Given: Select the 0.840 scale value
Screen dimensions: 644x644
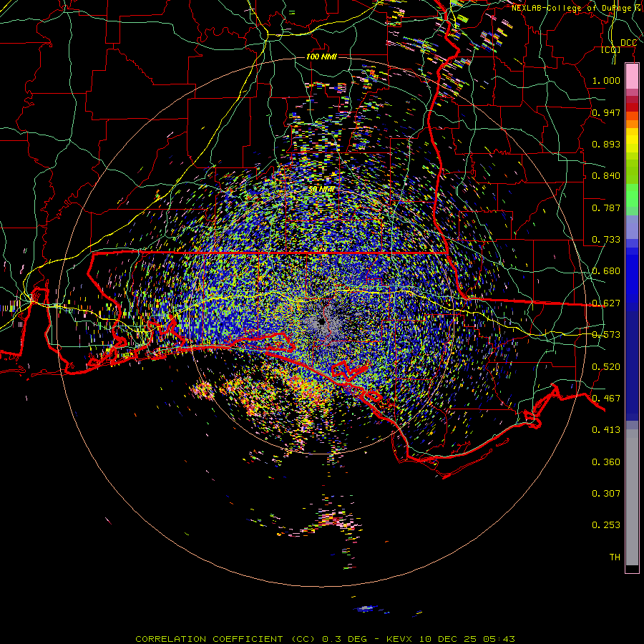Looking at the screenshot, I should [x=606, y=176].
